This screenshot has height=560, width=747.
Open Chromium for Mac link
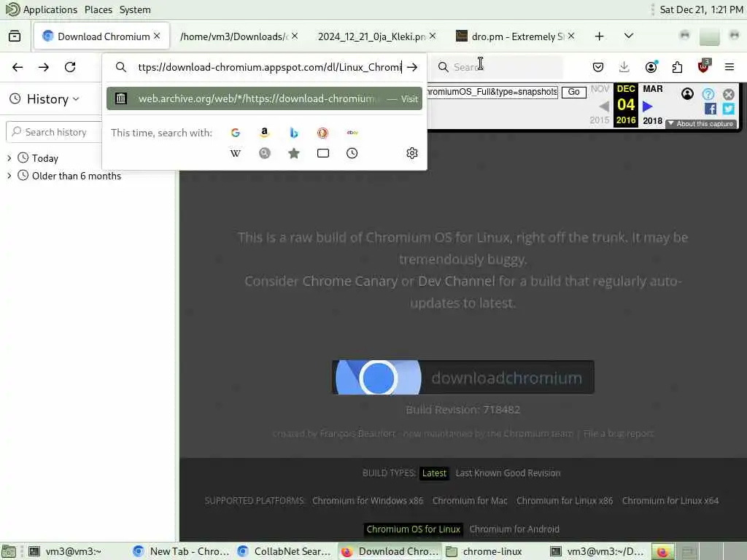coord(470,501)
